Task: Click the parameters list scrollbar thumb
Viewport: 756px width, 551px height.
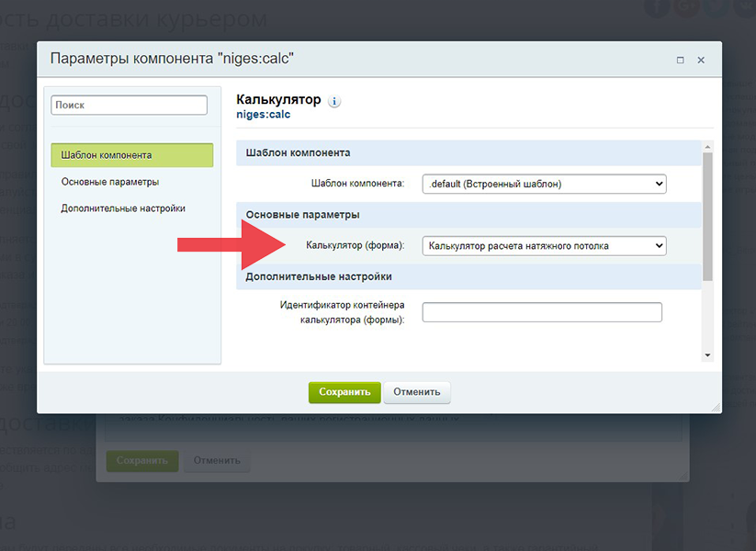Action: 707,217
